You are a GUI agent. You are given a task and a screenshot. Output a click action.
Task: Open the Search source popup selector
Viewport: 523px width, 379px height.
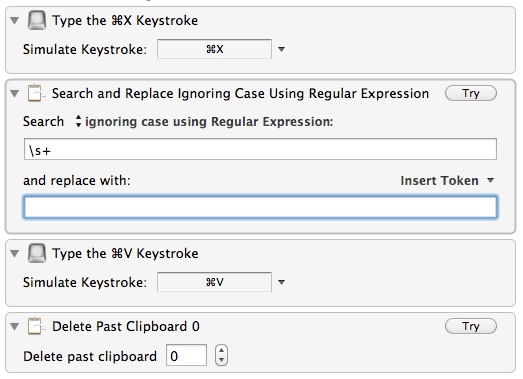(78, 121)
